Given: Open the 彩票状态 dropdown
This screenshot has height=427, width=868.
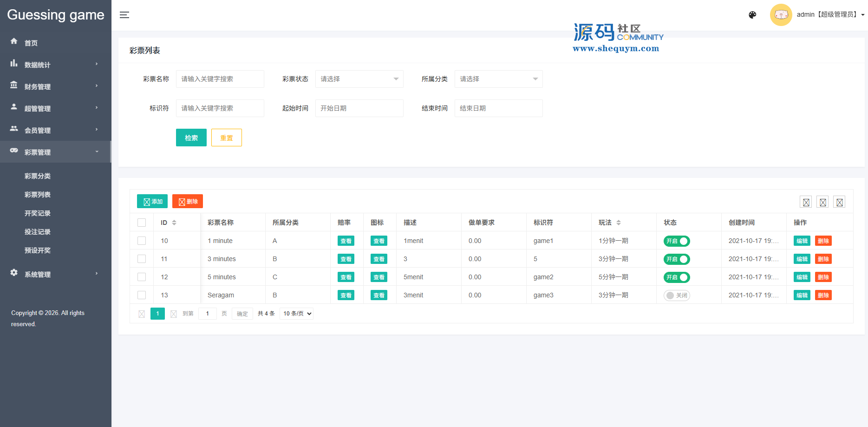Looking at the screenshot, I should pos(359,79).
